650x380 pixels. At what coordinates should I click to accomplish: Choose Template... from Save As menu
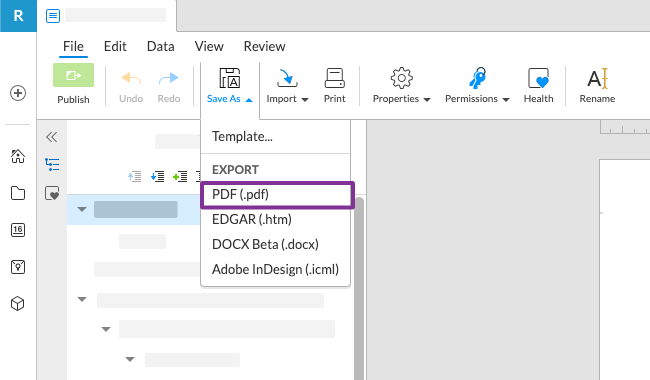click(x=275, y=136)
